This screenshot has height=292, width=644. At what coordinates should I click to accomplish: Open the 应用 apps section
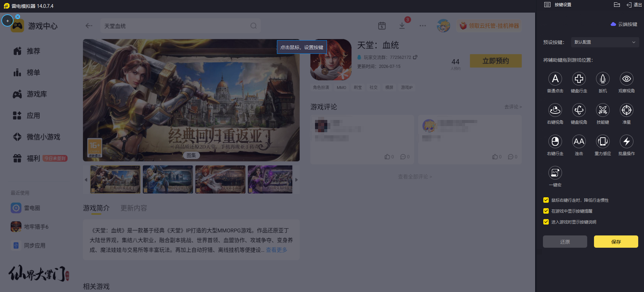coord(27,116)
